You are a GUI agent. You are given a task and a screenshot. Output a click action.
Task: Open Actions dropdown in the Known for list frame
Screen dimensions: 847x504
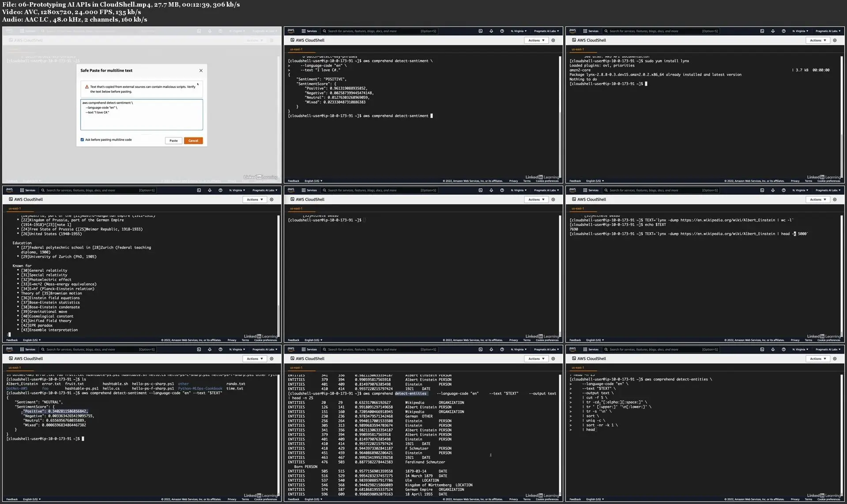(255, 199)
